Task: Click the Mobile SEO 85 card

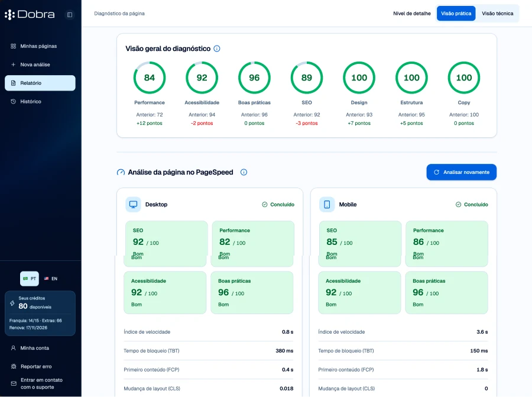Action: coord(360,244)
